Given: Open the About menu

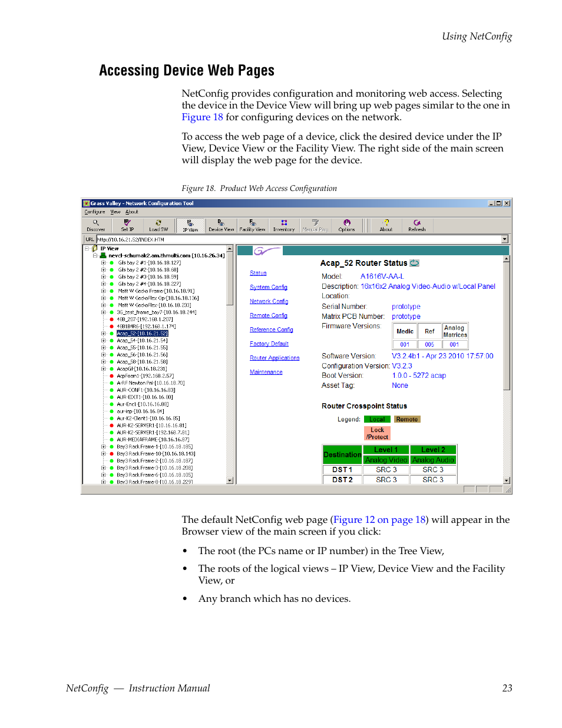Looking at the screenshot, I should coord(131,212).
